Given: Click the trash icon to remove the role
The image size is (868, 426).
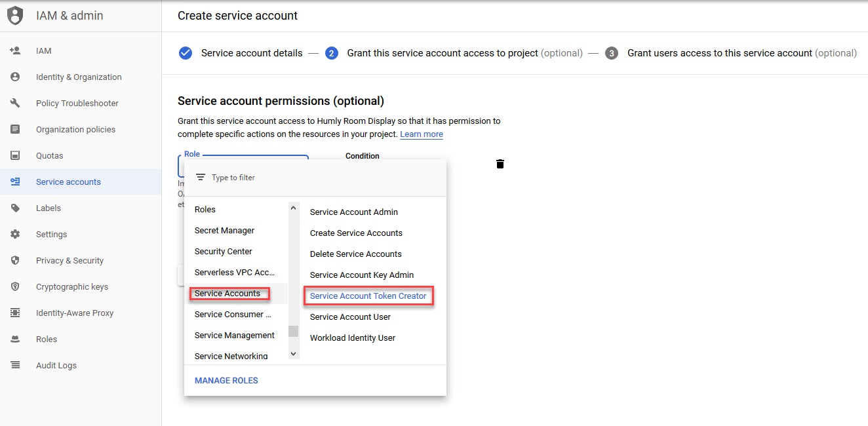Looking at the screenshot, I should (x=500, y=164).
